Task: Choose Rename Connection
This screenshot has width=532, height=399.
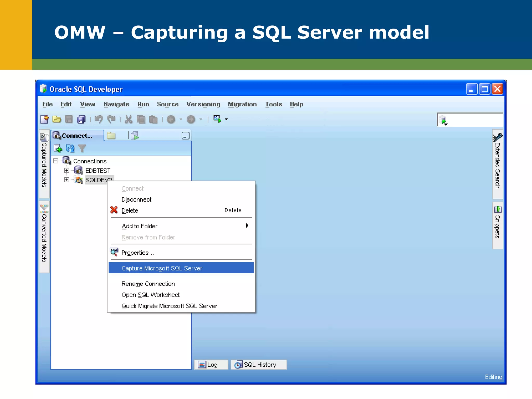Action: [x=181, y=284]
